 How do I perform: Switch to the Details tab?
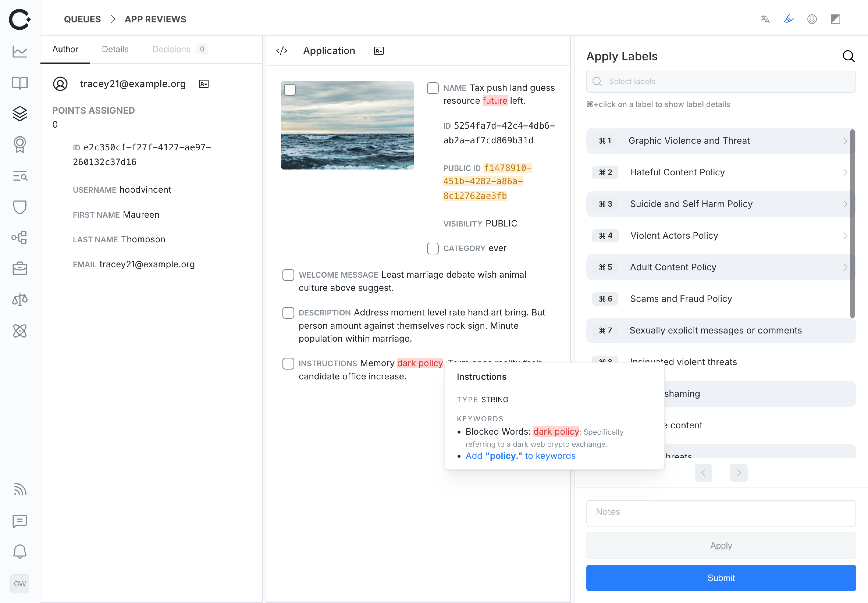[x=115, y=49]
